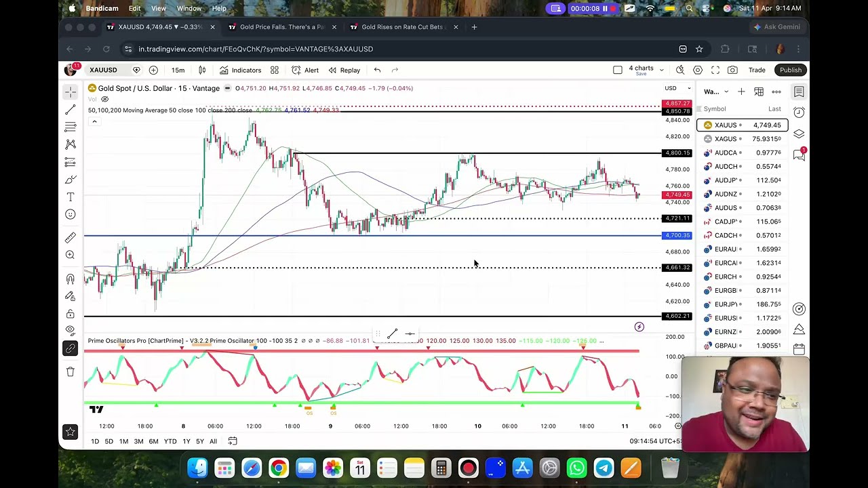Open Indicators dialog
This screenshot has height=488, width=868.
pos(240,70)
